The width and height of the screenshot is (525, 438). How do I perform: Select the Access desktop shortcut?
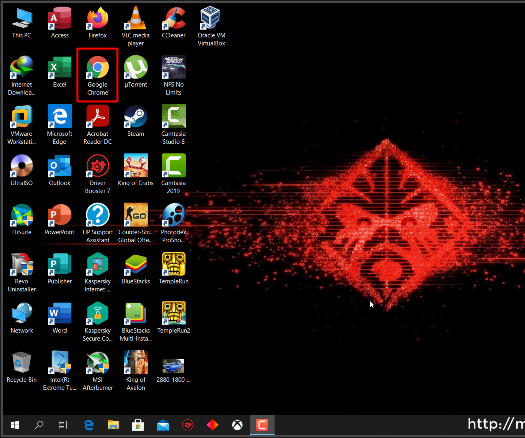coord(60,23)
